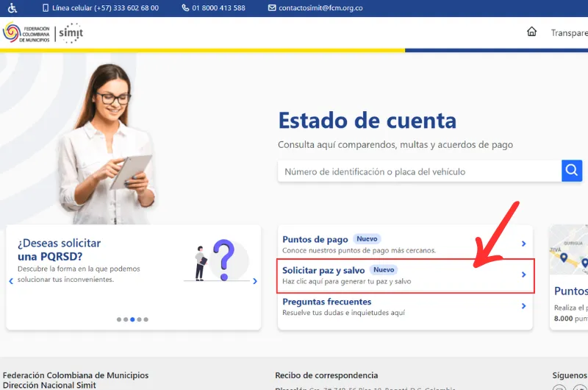Click the Consulta aquí comparendos, multas text
This screenshot has width=588, height=390.
tap(395, 144)
